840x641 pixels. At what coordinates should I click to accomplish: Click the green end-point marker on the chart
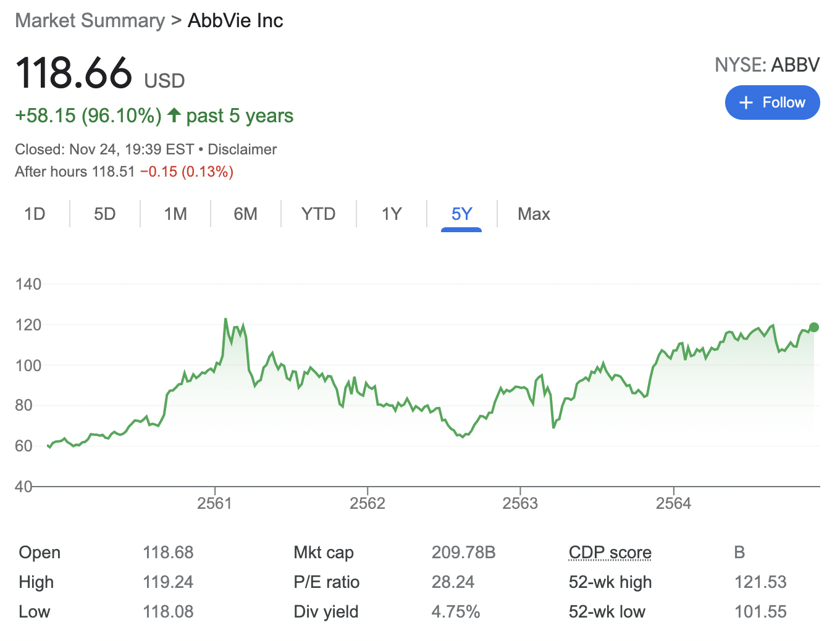click(x=814, y=327)
